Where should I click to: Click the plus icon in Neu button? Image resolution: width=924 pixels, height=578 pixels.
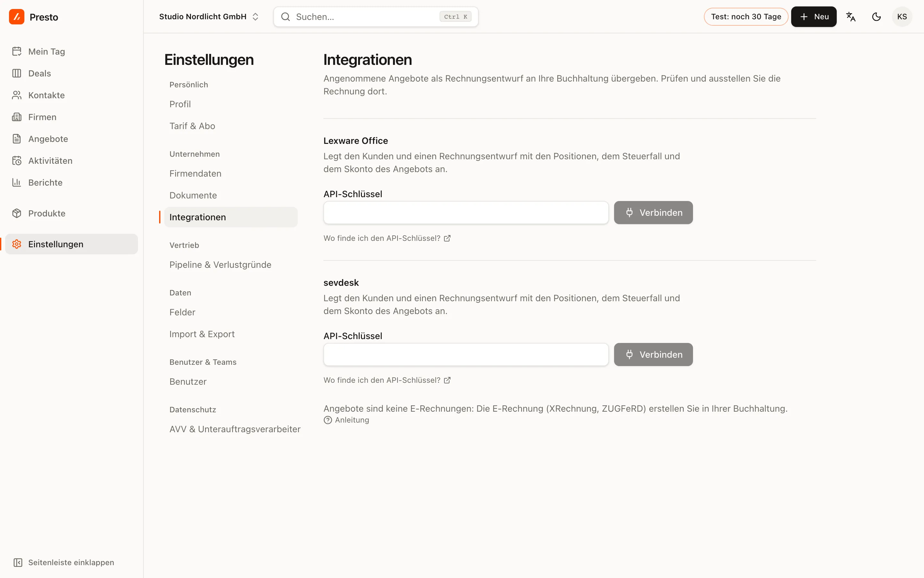pos(804,16)
